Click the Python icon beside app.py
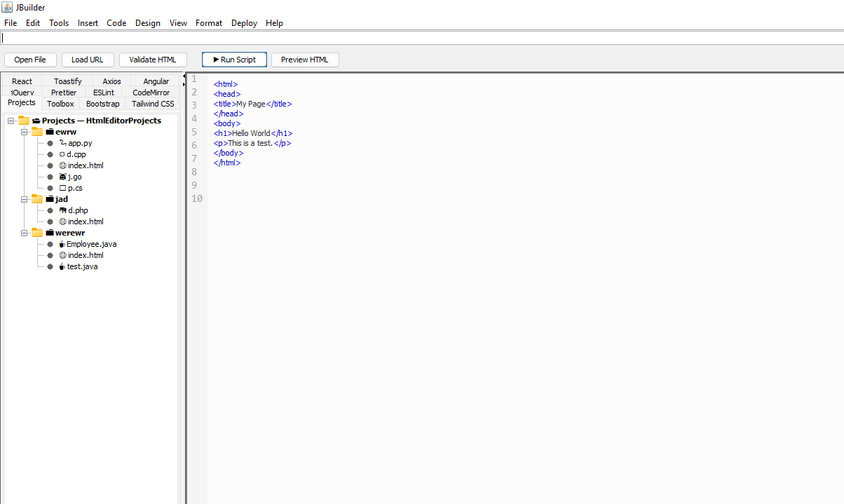This screenshot has width=844, height=504. point(62,143)
